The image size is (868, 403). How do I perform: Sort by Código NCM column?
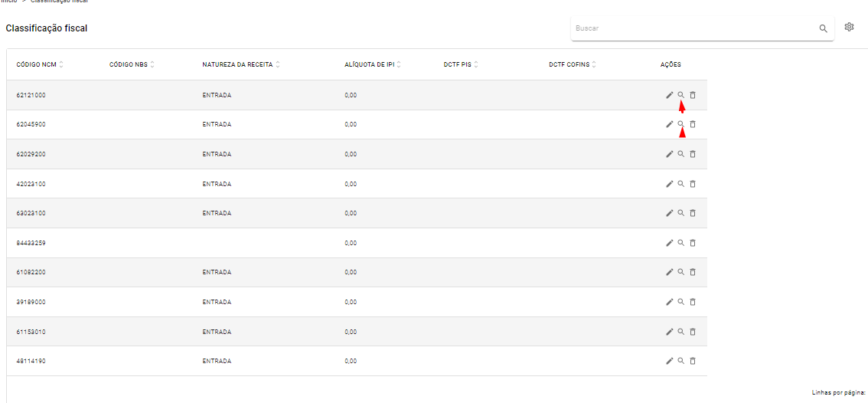[x=61, y=65]
